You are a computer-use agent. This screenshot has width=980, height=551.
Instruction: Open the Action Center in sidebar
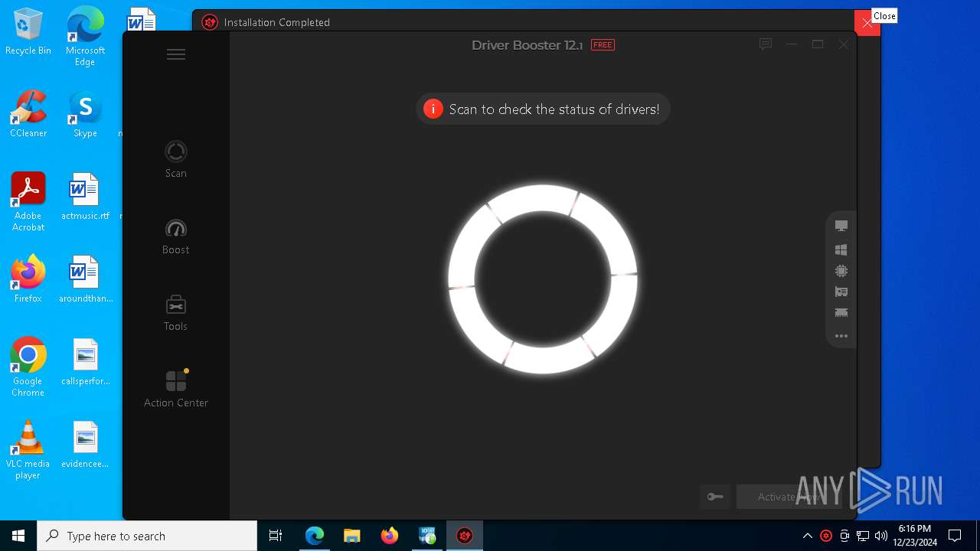176,389
